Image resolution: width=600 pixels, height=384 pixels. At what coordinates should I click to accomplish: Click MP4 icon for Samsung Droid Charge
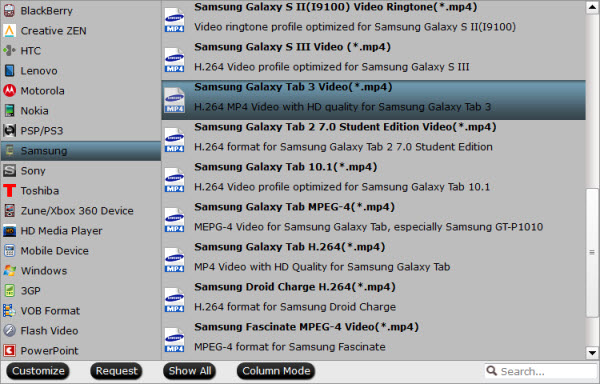click(174, 300)
